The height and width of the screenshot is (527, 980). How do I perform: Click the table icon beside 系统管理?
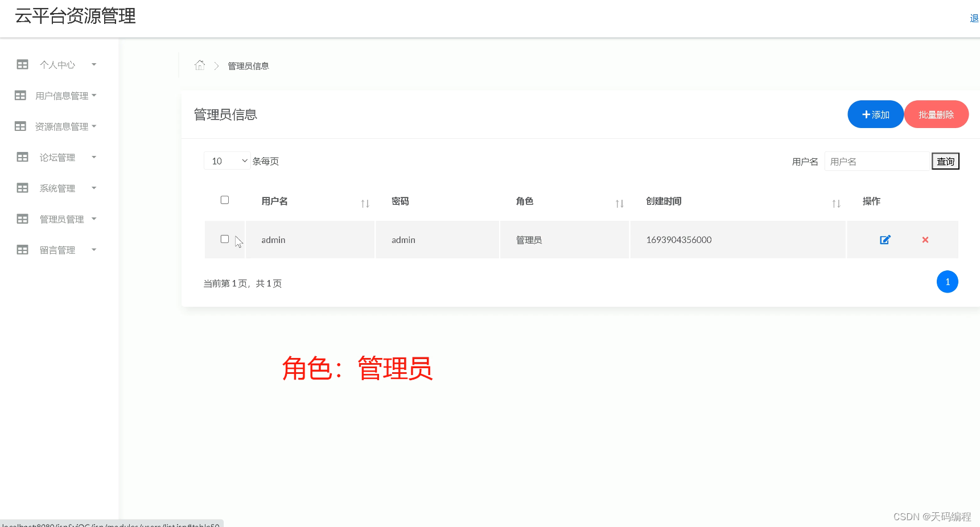coord(23,188)
